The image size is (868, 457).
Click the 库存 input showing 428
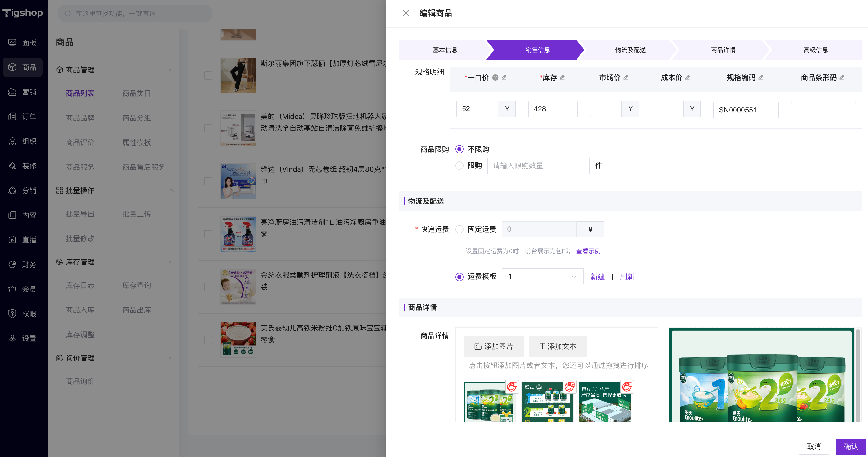553,109
